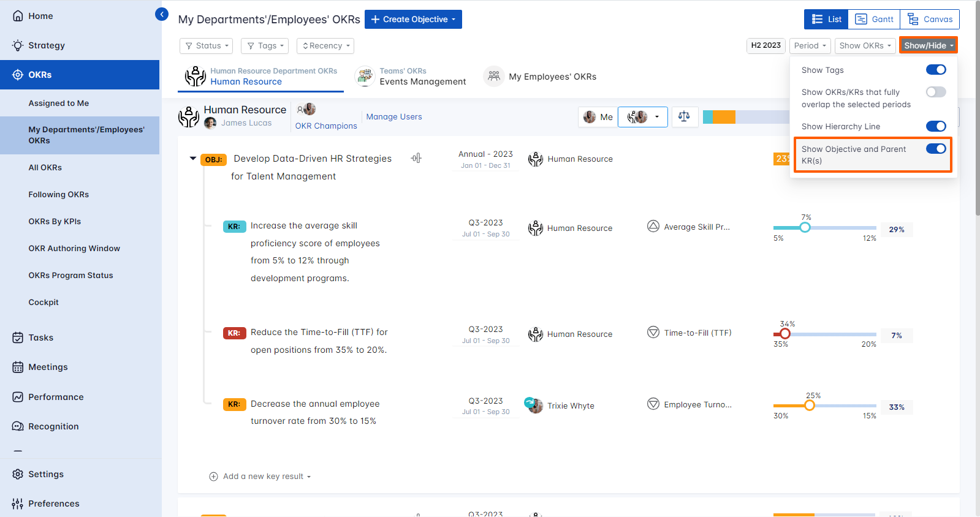Collapse the Develop Data-Driven HR Strategies objective
This screenshot has width=980, height=517.
(193, 159)
